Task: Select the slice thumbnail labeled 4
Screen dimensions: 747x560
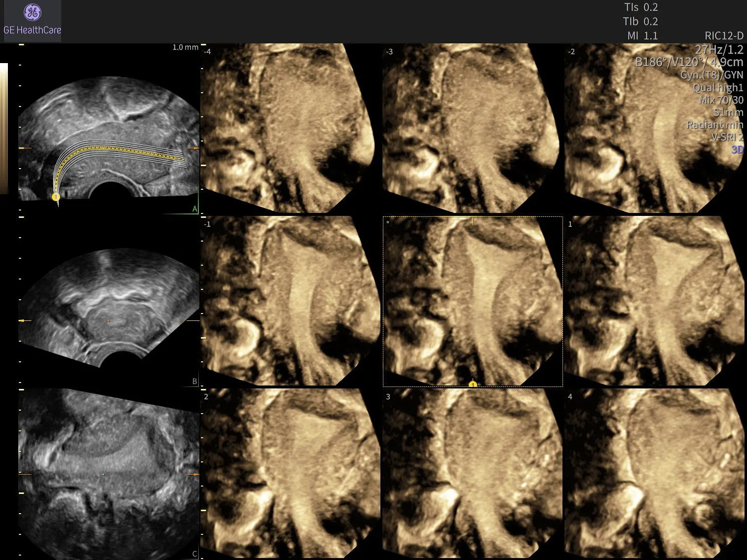Action: [x=654, y=474]
